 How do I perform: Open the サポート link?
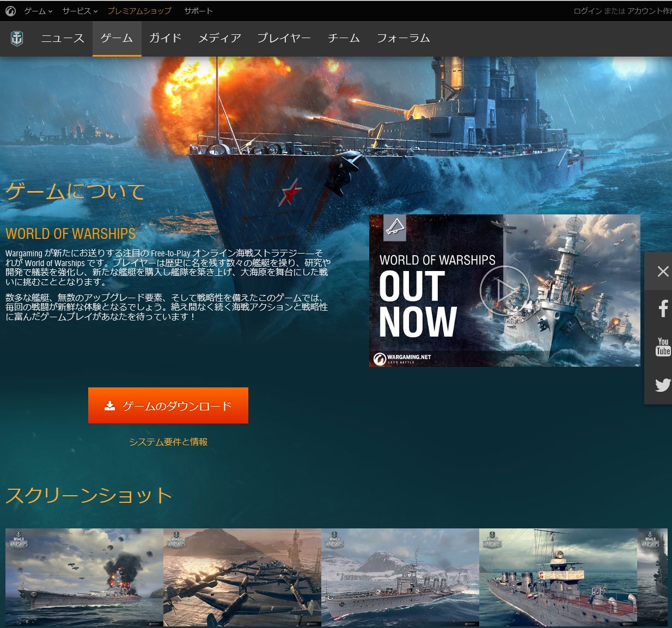(x=198, y=11)
